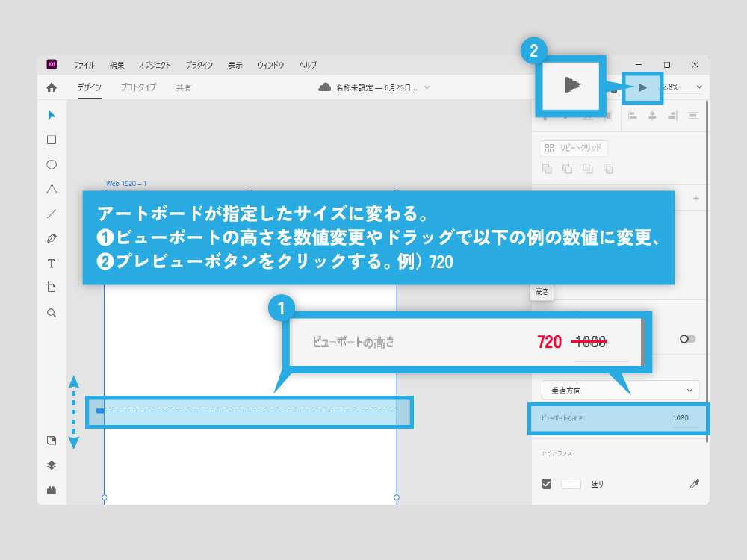This screenshot has width=747, height=560.
Task: Click the Add boolean operation icon
Action: 547,169
